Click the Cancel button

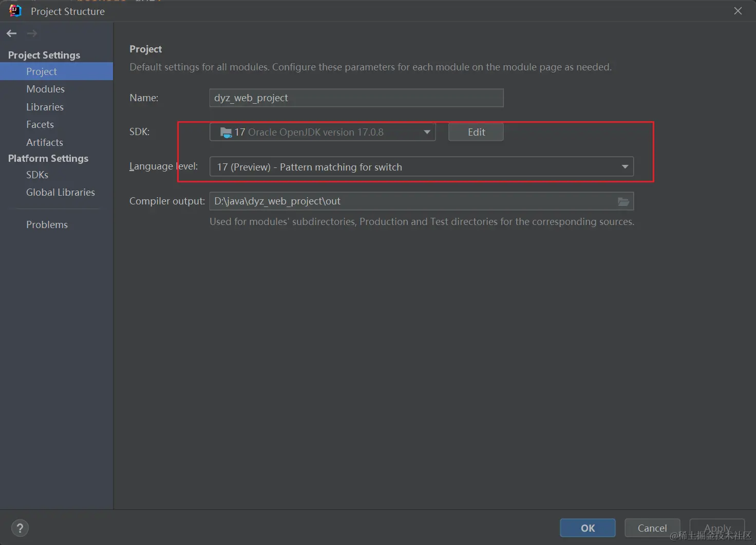point(652,528)
